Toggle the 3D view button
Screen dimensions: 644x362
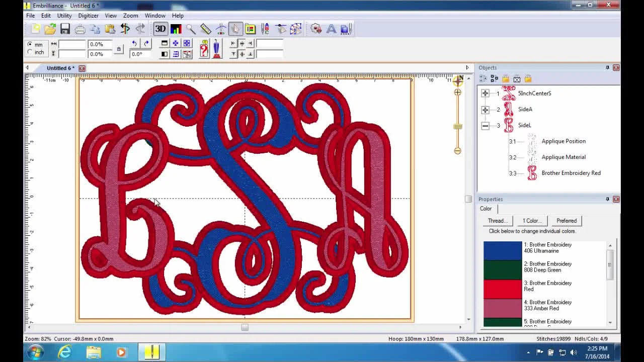[160, 29]
